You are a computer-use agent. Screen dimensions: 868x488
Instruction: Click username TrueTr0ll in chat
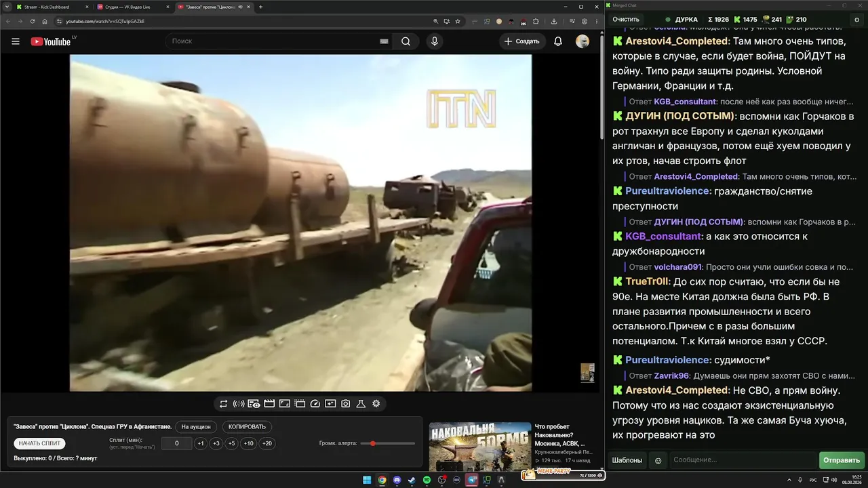[x=648, y=281]
